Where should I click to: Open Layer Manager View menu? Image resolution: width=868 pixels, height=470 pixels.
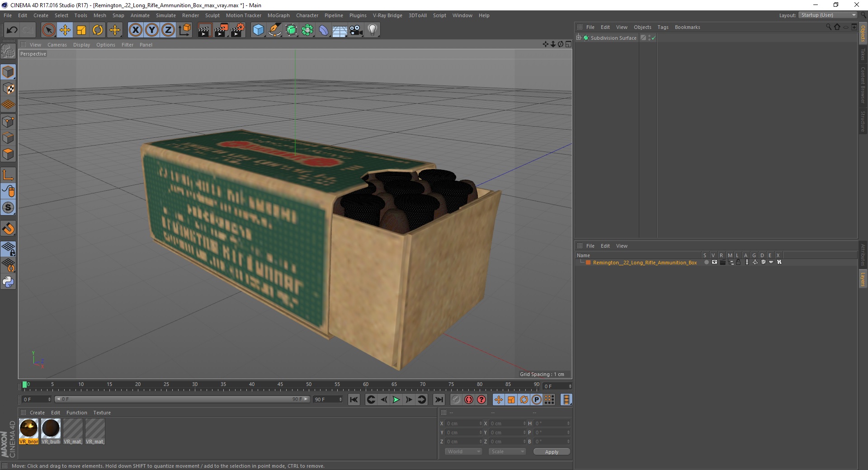622,246
